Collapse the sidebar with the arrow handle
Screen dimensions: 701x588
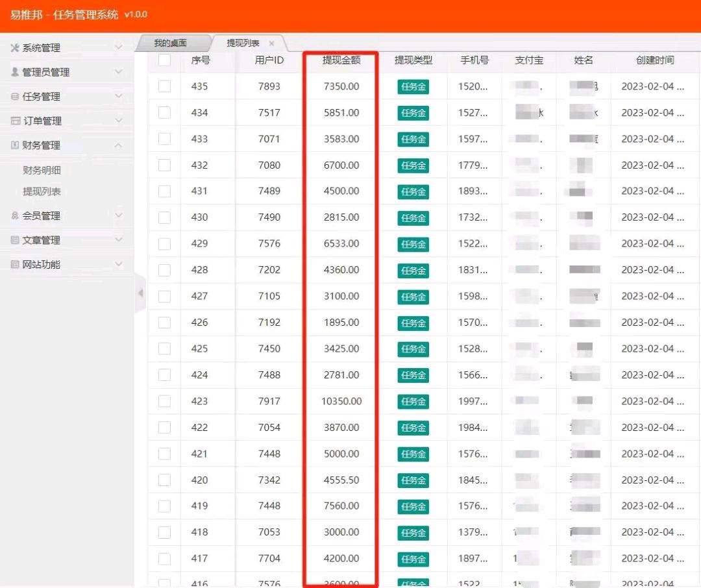point(140,293)
